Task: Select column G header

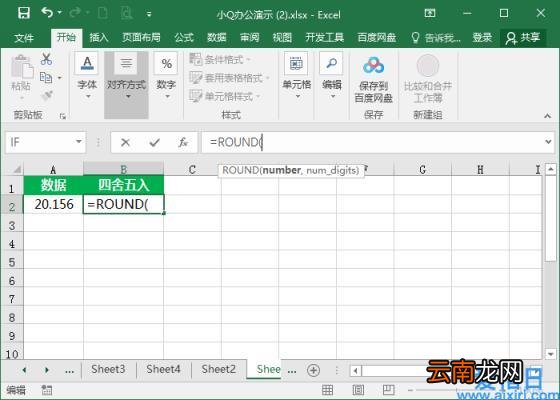Action: (422, 169)
